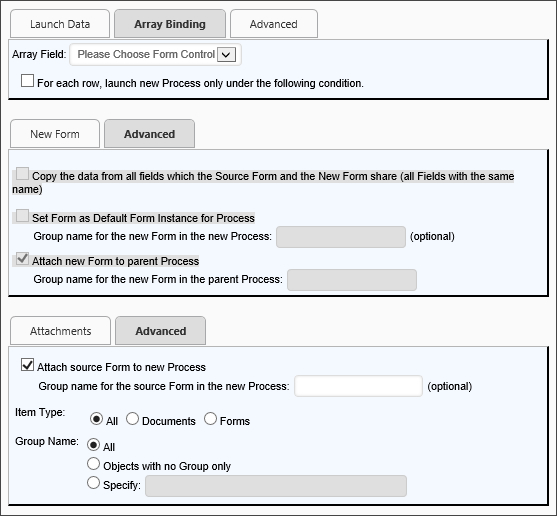Image resolution: width=557 pixels, height=516 pixels.
Task: Open the Please Choose Form Control combo box
Action: [x=156, y=54]
